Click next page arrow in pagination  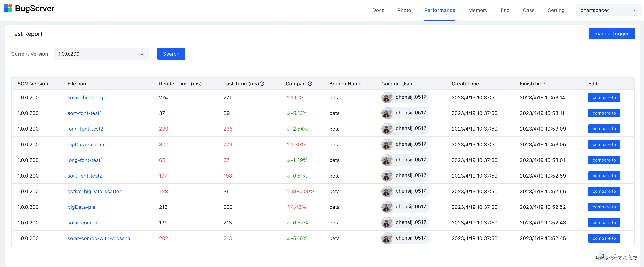[629, 256]
